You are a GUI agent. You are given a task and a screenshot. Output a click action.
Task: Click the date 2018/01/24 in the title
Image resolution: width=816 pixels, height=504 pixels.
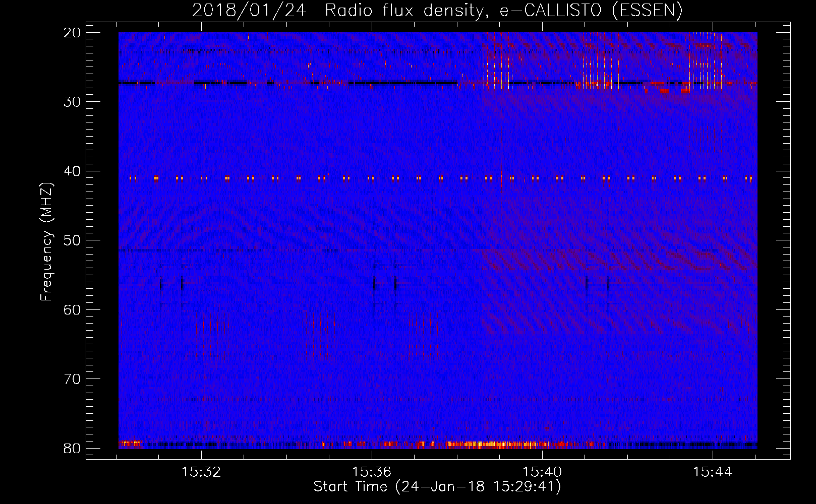pos(249,11)
